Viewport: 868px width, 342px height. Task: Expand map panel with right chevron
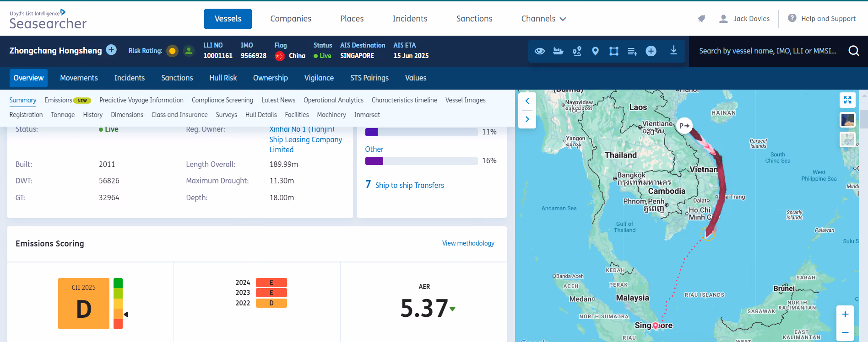527,119
